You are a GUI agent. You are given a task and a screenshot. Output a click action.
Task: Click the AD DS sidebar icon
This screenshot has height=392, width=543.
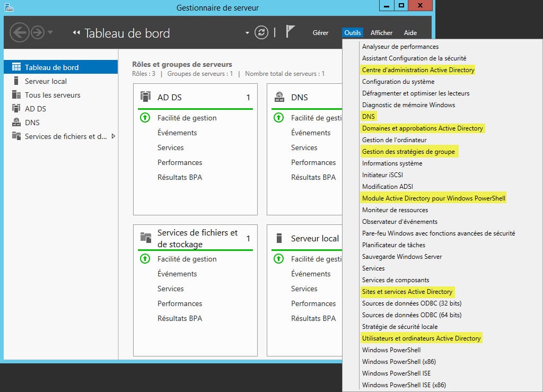click(x=16, y=108)
